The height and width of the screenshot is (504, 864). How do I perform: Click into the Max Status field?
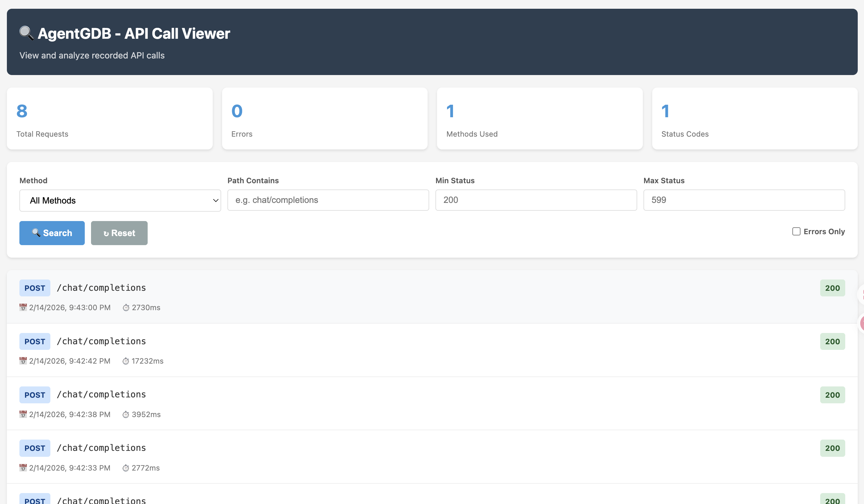pos(744,200)
